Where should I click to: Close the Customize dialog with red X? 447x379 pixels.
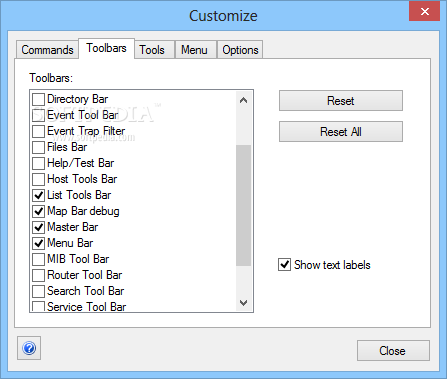[425, 11]
